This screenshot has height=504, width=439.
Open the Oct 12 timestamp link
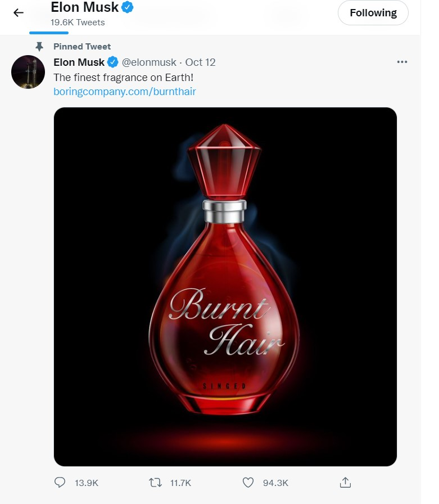click(x=201, y=62)
